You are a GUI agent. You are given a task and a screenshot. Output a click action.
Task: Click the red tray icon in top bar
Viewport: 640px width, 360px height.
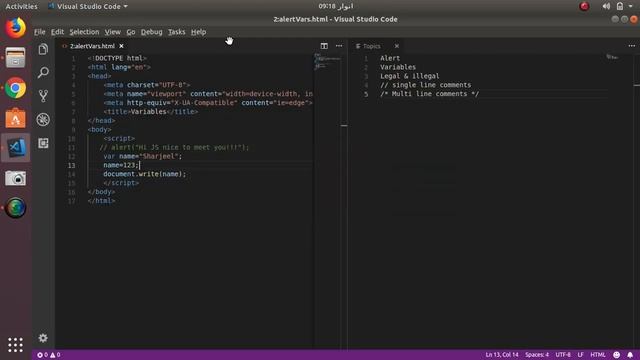click(x=584, y=6)
